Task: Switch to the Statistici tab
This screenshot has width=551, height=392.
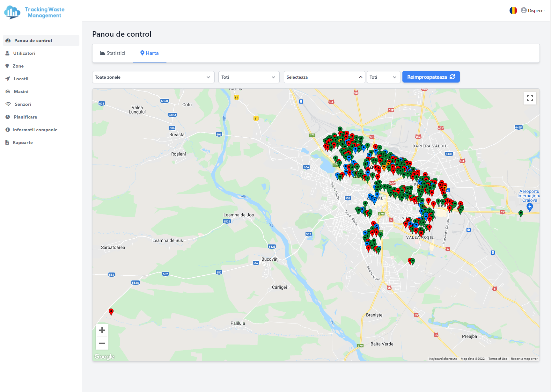Action: click(x=113, y=53)
